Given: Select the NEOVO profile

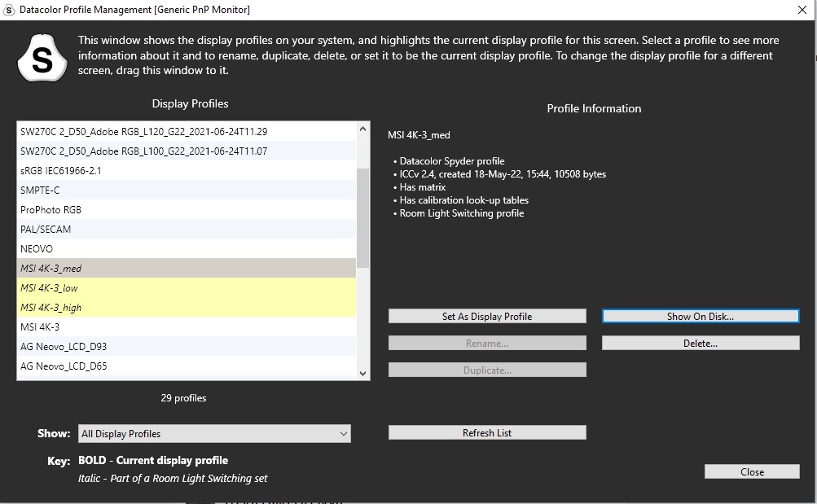Looking at the screenshot, I should tap(187, 249).
